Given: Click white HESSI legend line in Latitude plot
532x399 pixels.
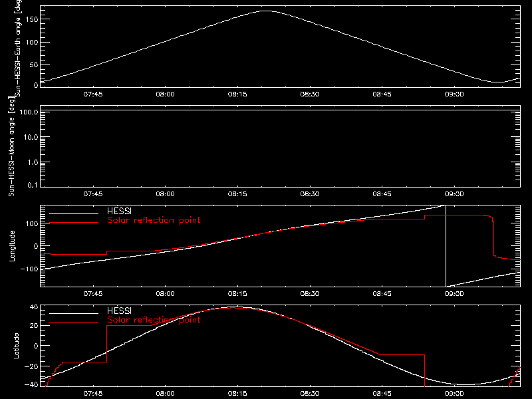Looking at the screenshot, I should point(74,313).
